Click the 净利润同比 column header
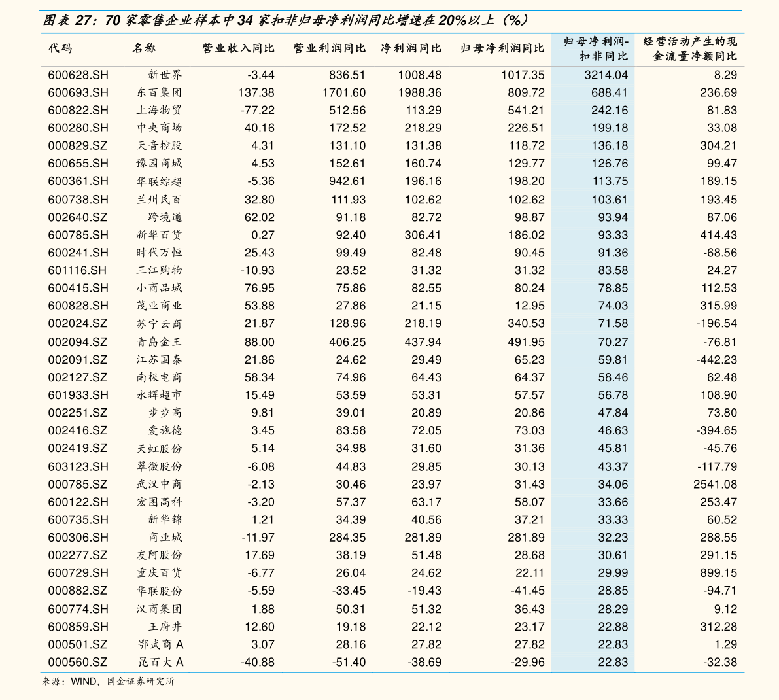 tap(411, 48)
